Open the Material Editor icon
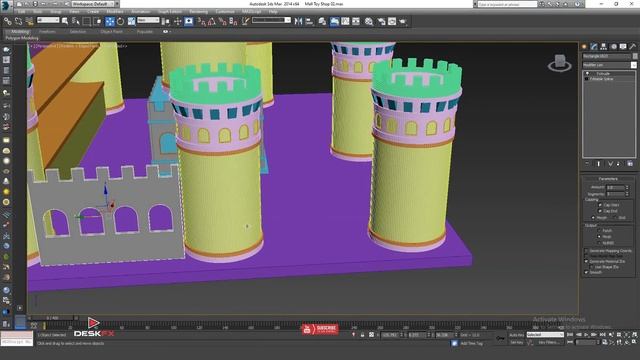640x360 pixels. point(369,21)
